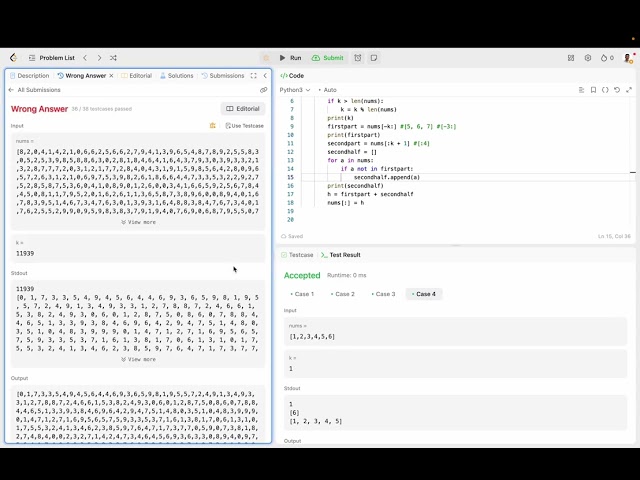
Task: Toggle the Auto setting in editor
Action: click(328, 90)
